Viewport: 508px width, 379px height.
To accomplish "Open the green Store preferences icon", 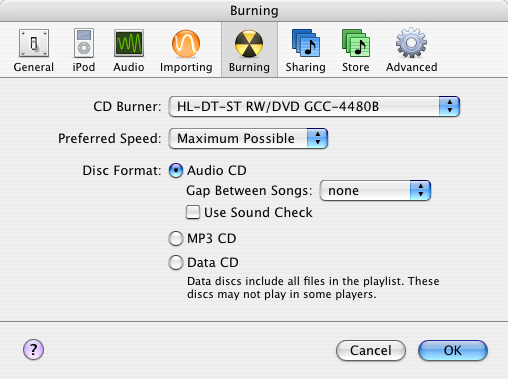I will point(356,43).
